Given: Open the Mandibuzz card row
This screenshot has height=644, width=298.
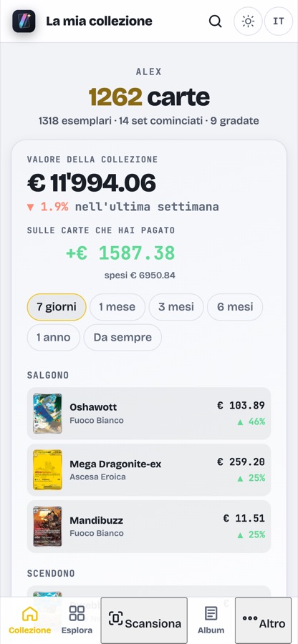Looking at the screenshot, I should tap(149, 526).
